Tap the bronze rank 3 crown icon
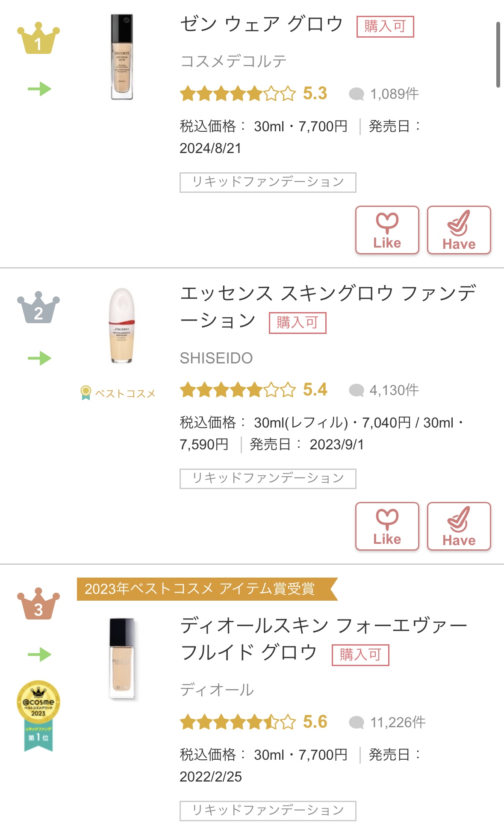This screenshot has height=823, width=504. [38, 605]
